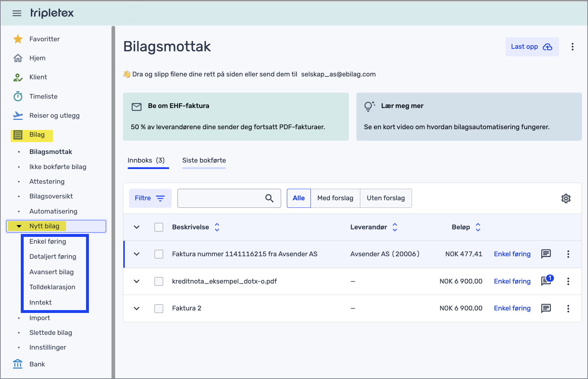
Task: Open table settings gear icon
Action: 566,198
